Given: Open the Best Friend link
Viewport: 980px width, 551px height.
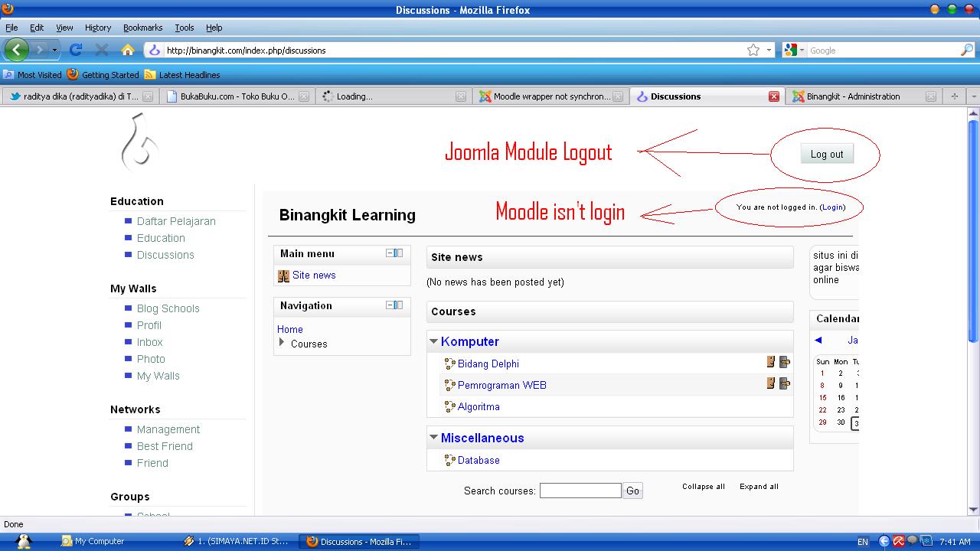Looking at the screenshot, I should tap(165, 446).
